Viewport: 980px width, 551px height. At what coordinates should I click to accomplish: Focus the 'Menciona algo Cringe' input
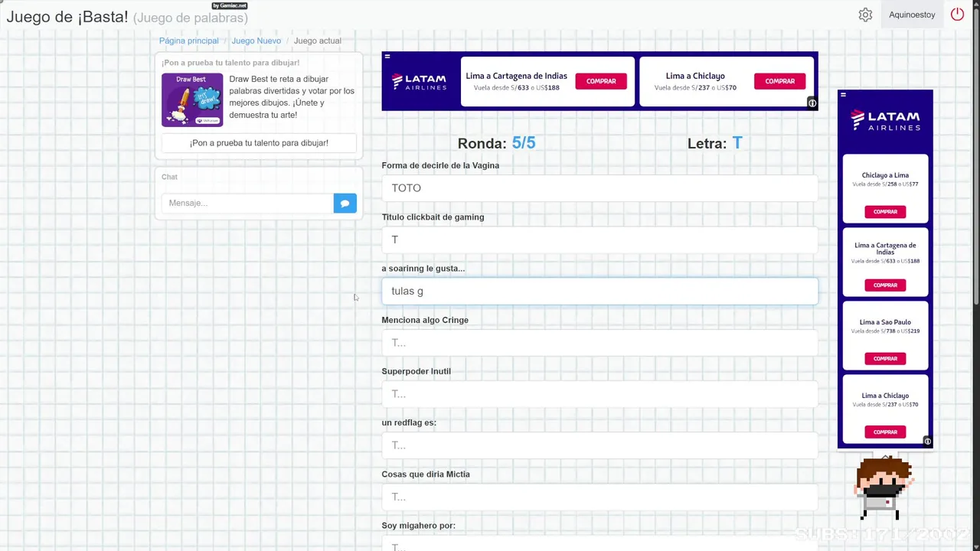(599, 343)
